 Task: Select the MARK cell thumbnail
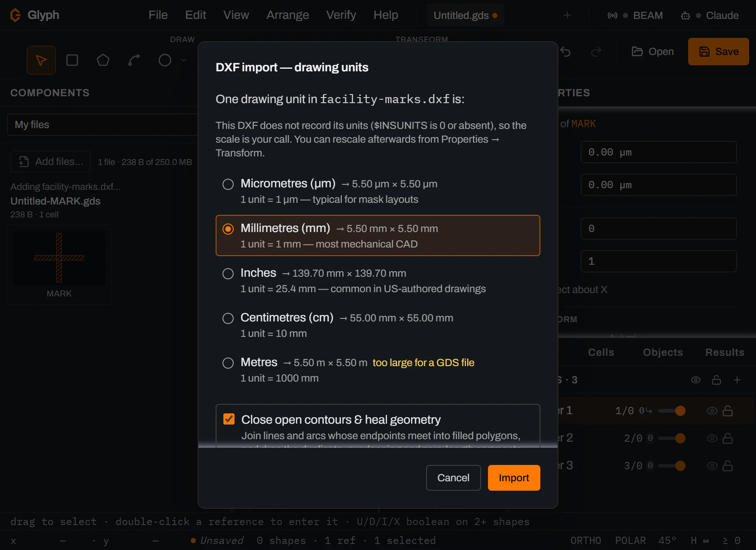click(59, 265)
